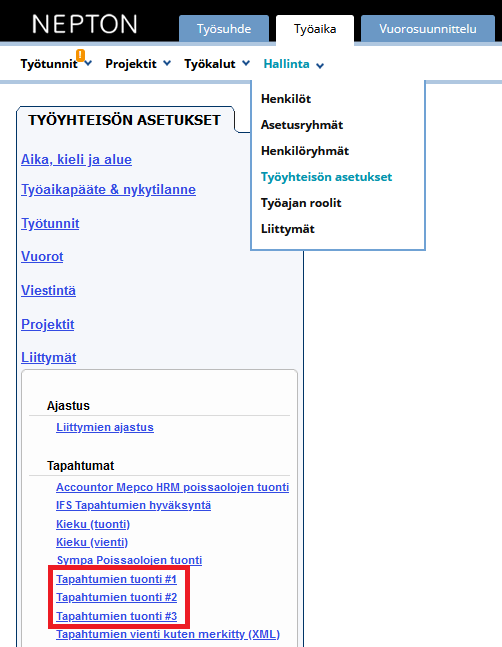Viewport: 502px width, 647px height.
Task: Switch to the Työsuhde tab
Action: click(224, 29)
